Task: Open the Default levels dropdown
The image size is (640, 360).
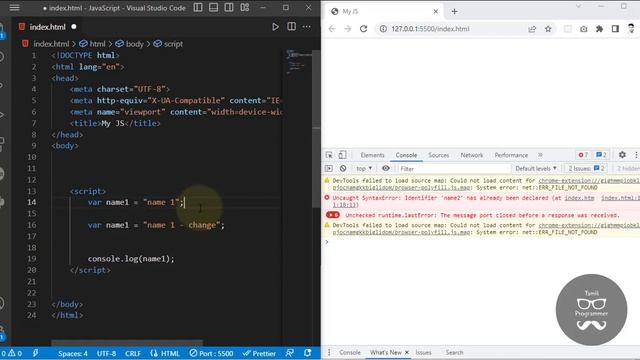Action: [x=536, y=169]
